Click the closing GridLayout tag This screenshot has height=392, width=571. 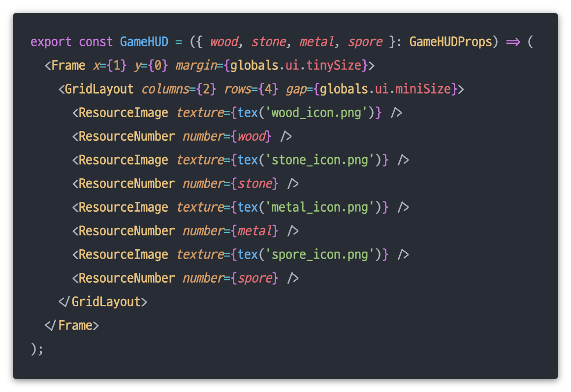[x=103, y=302]
